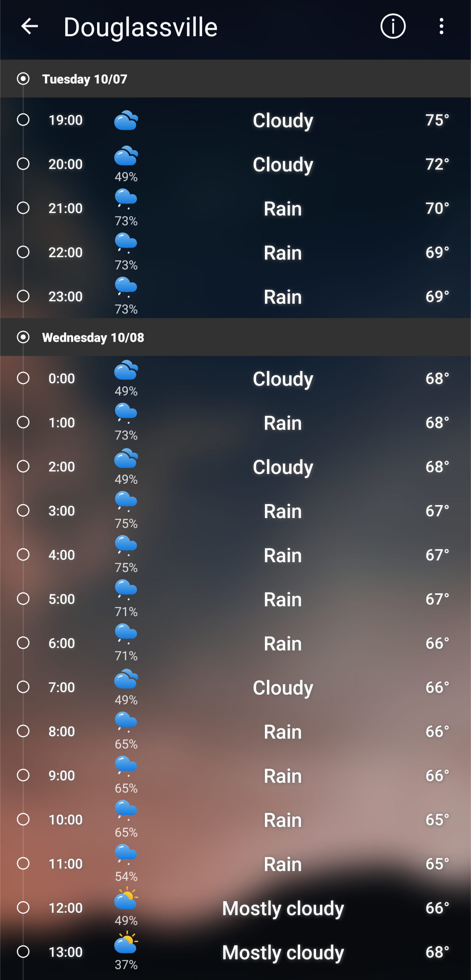
Task: Collapse the Wednesday 10/08 section header
Action: [235, 337]
